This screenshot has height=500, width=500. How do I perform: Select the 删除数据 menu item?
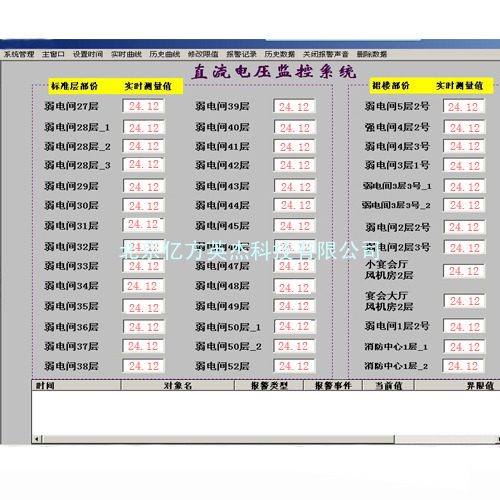pyautogui.click(x=372, y=54)
